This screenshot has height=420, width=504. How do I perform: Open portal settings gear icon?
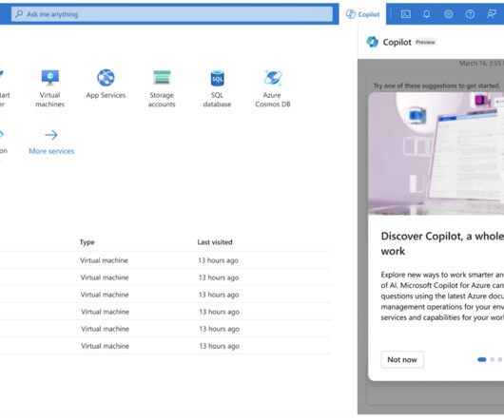pos(449,14)
